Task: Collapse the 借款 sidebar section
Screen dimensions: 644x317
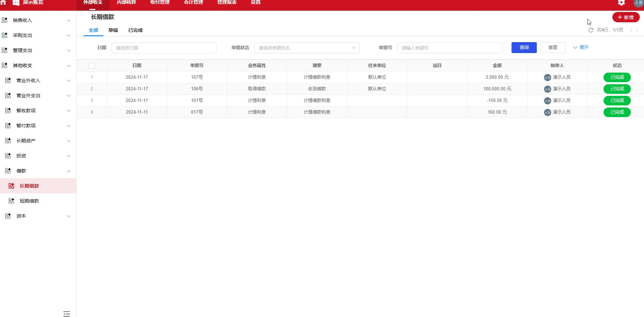Action: pos(69,171)
